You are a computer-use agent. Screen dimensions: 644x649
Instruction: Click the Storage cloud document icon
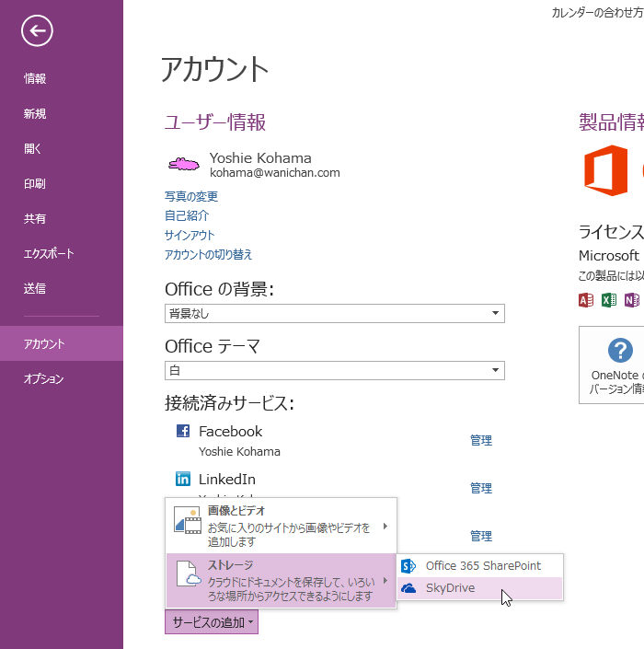(189, 574)
